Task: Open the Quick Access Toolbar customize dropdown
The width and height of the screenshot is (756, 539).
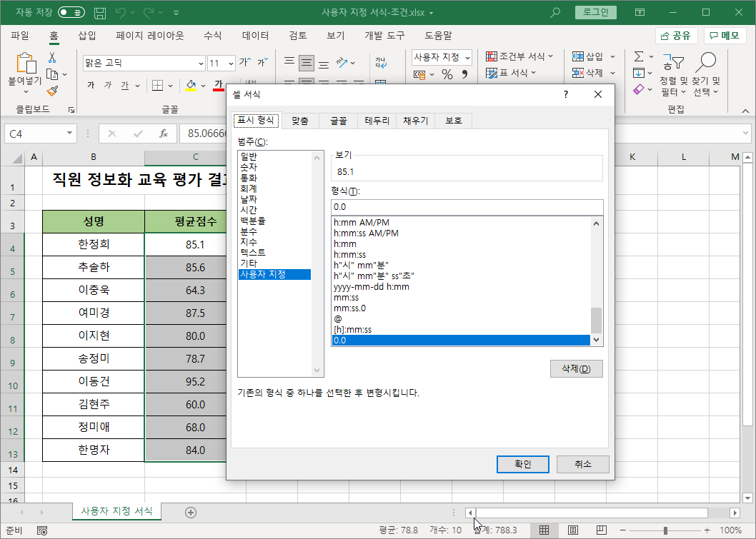Action: click(176, 13)
